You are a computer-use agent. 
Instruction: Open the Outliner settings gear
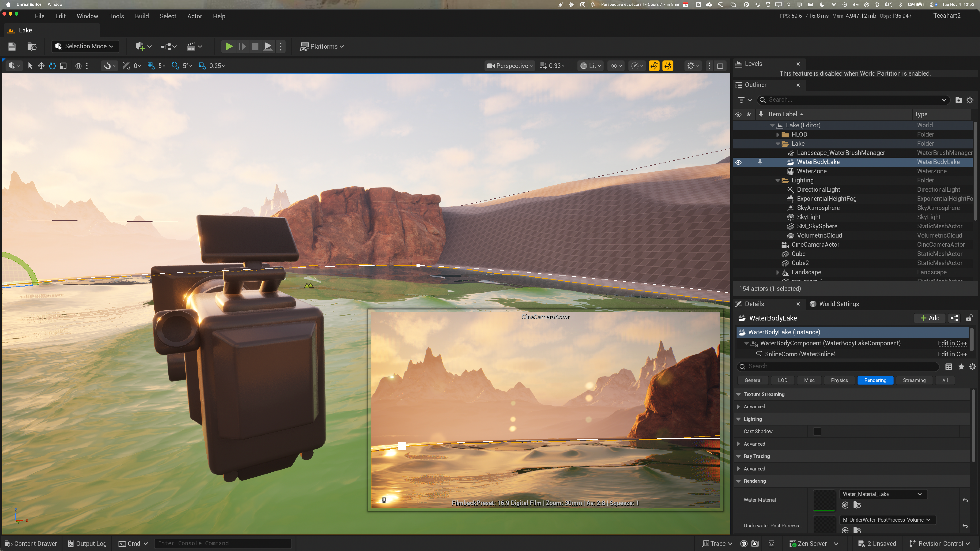[x=970, y=100]
